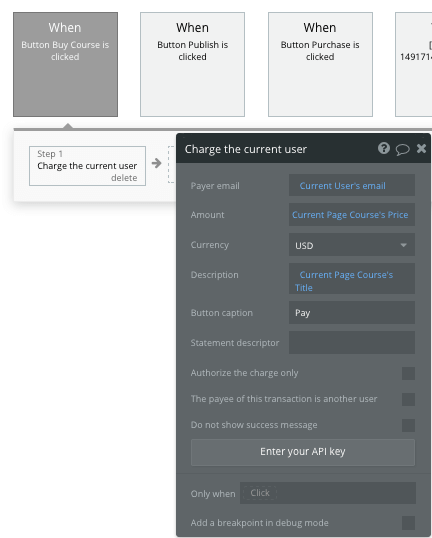Click the Payer email label

click(x=215, y=186)
